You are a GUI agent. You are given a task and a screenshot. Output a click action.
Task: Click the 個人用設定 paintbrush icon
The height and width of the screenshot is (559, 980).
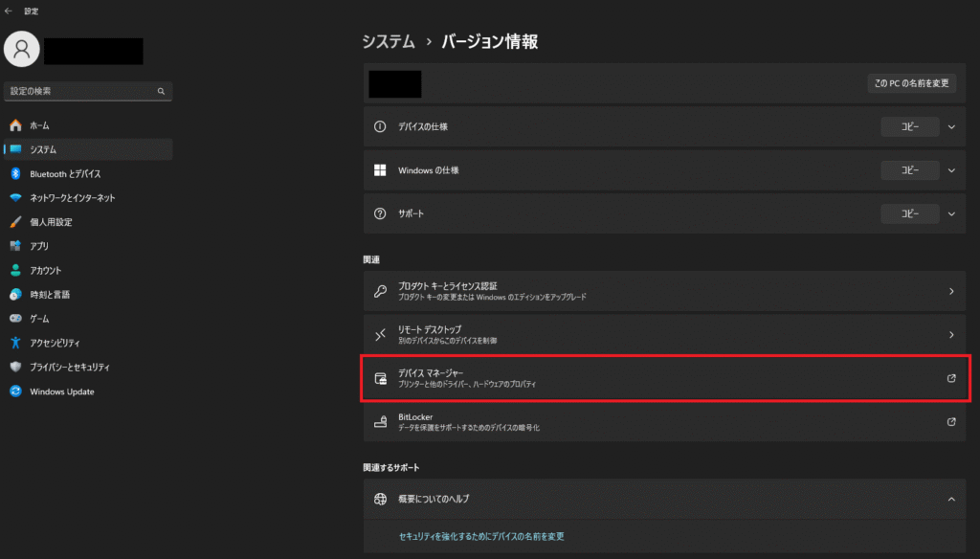point(15,222)
